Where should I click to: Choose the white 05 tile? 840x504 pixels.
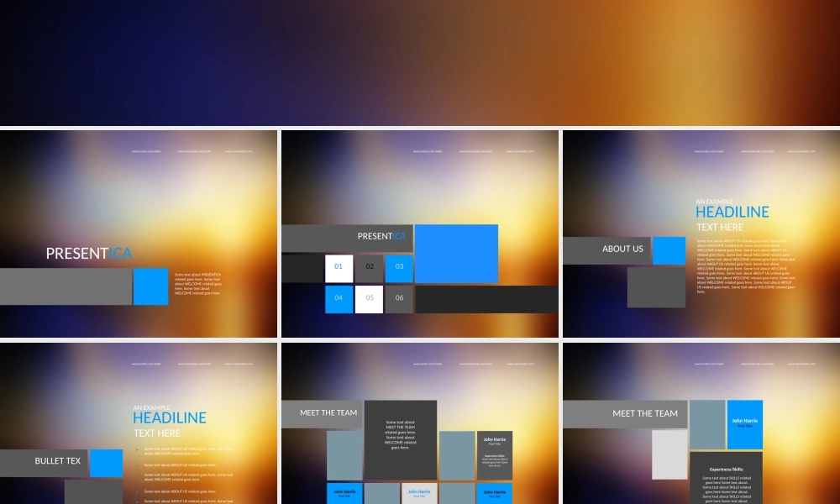(x=369, y=298)
